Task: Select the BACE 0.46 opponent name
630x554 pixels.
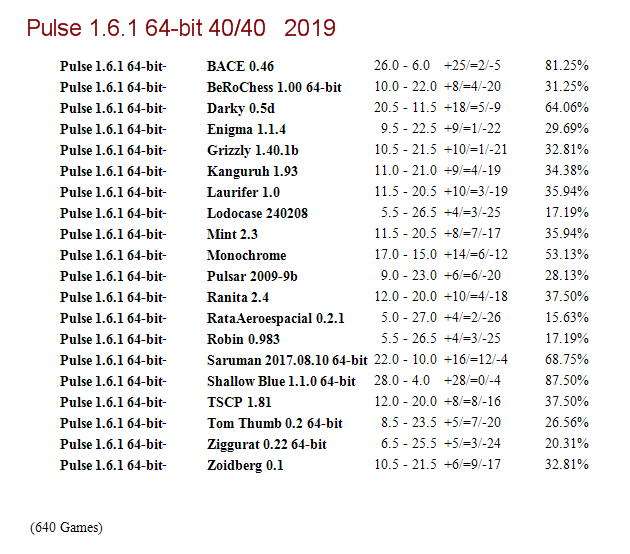Action: (240, 66)
